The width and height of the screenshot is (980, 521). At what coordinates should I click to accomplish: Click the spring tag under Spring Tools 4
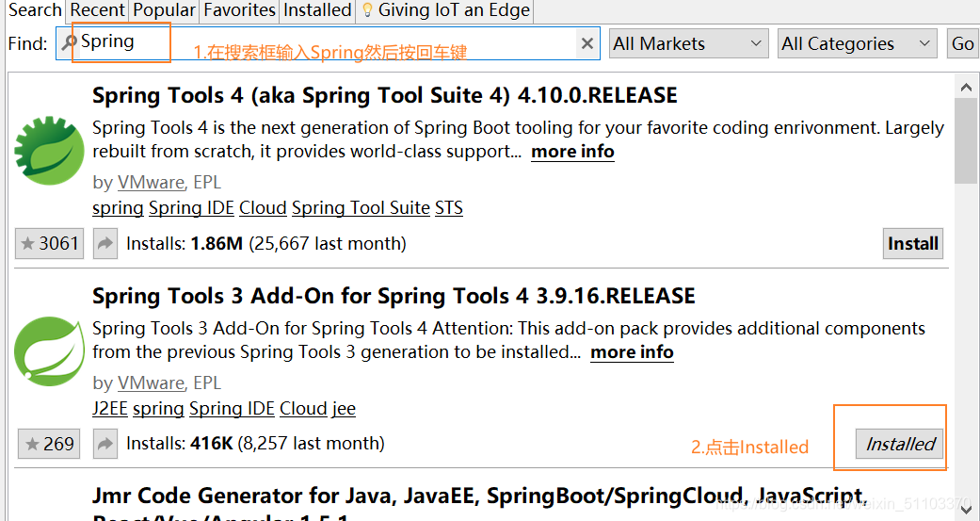tap(118, 207)
